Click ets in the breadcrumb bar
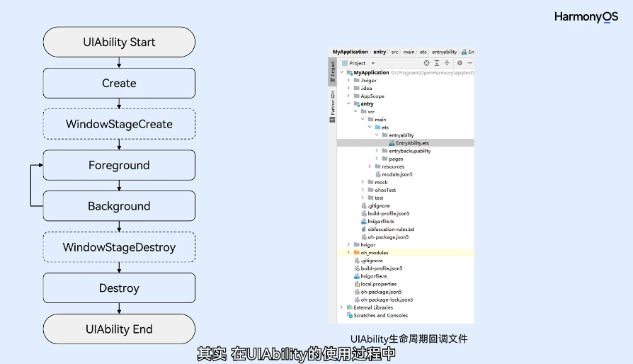Image resolution: width=633 pixels, height=364 pixels. (423, 52)
